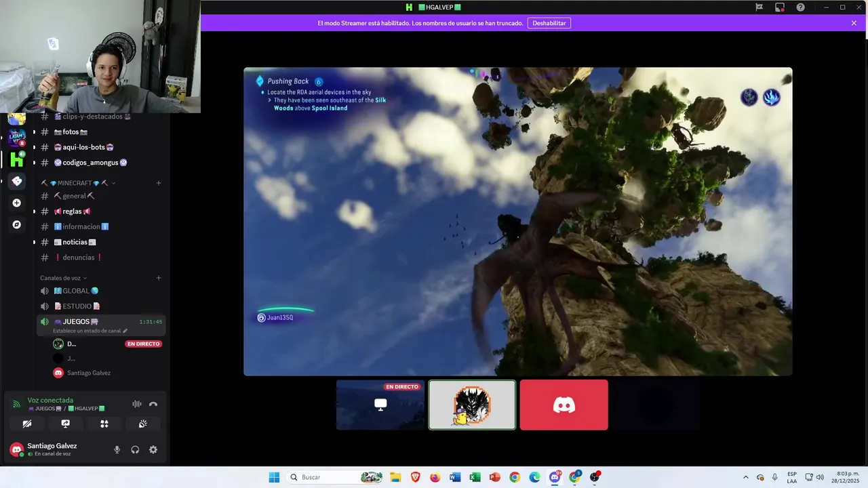Mute the microphone in user panel
The image size is (868, 488).
pos(117,449)
